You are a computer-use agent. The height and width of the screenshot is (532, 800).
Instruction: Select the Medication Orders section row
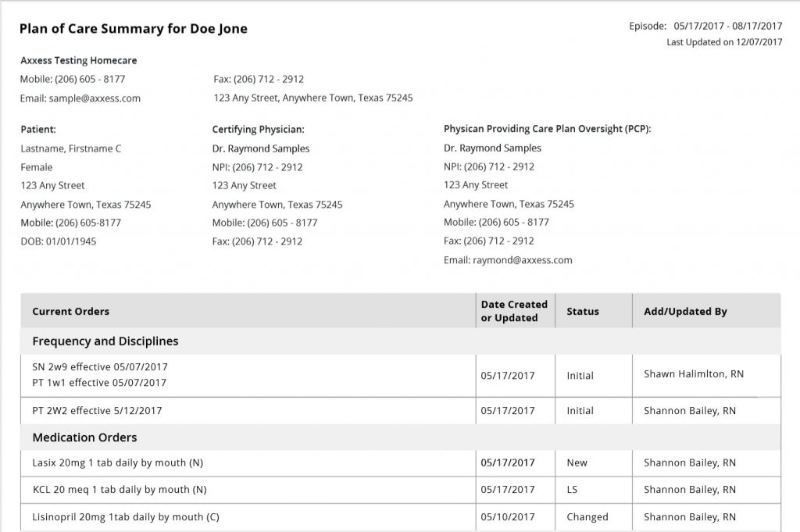click(401, 437)
